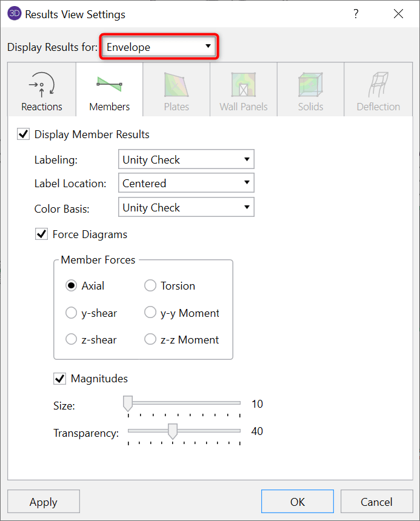Click the Plates tab icon
Screen dimensions: 420x521
176,85
